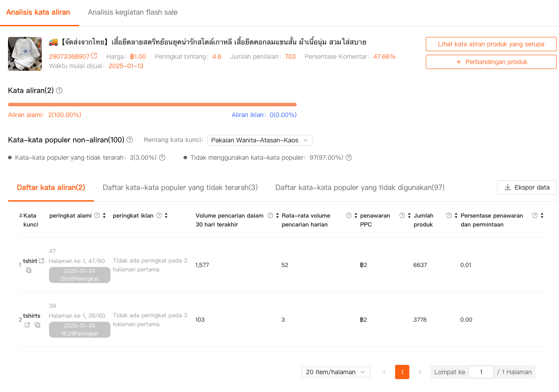Image resolution: width=559 pixels, height=392 pixels.
Task: Click the product thumbnail image
Action: point(25,54)
